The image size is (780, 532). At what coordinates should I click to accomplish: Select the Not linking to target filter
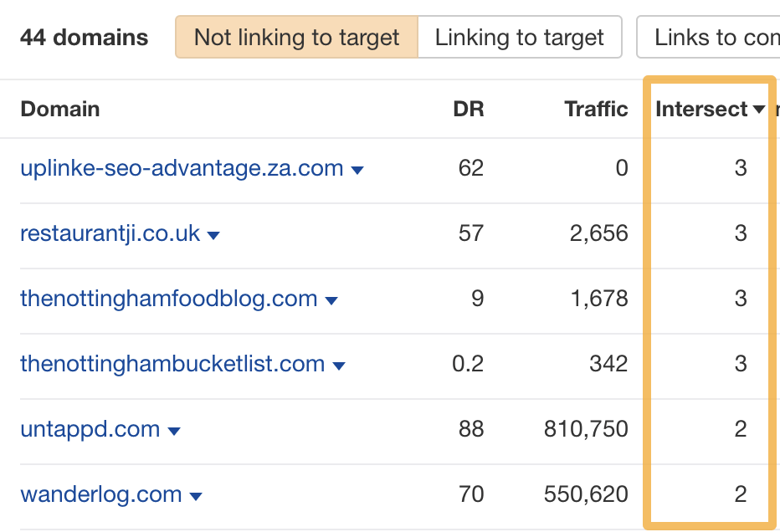tap(296, 37)
